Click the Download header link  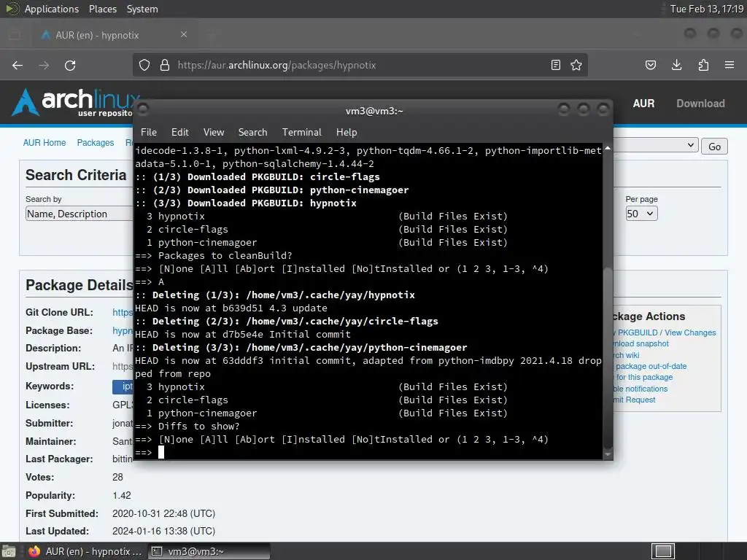point(700,104)
